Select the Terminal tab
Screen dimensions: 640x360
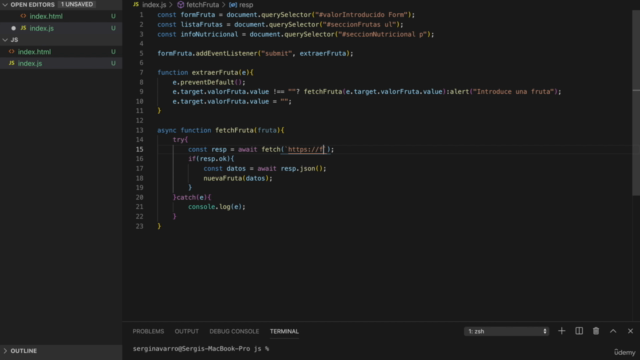click(284, 331)
